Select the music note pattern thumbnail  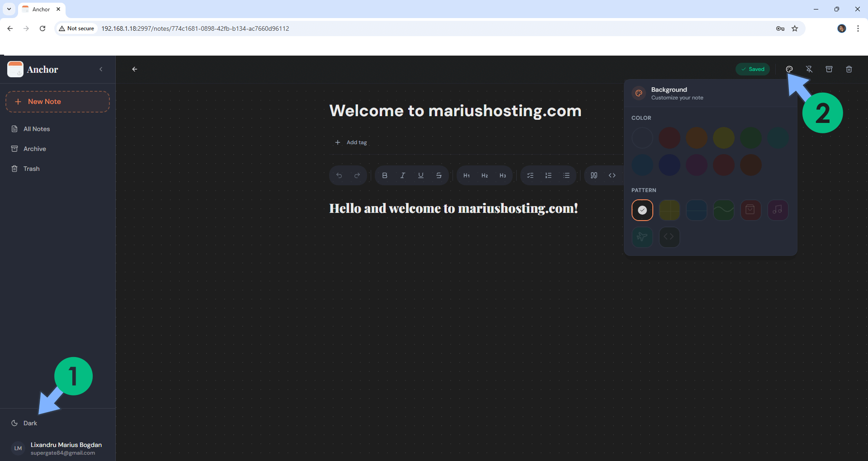778,210
